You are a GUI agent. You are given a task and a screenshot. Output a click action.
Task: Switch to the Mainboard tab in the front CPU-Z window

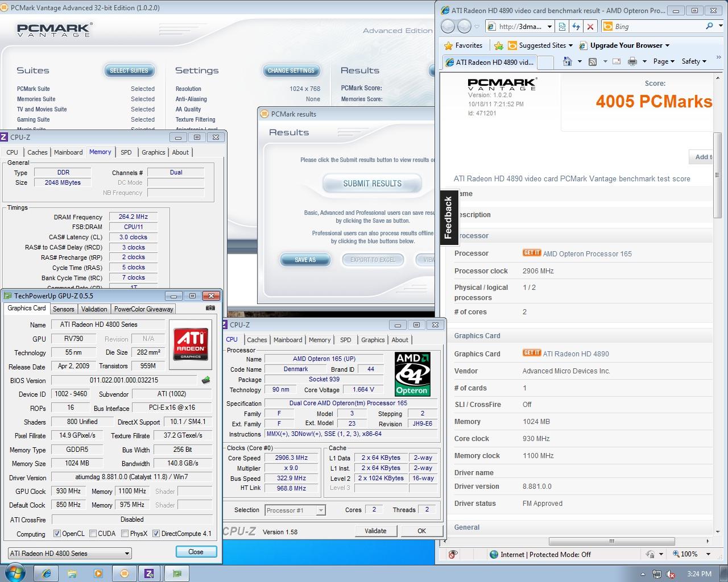click(288, 339)
